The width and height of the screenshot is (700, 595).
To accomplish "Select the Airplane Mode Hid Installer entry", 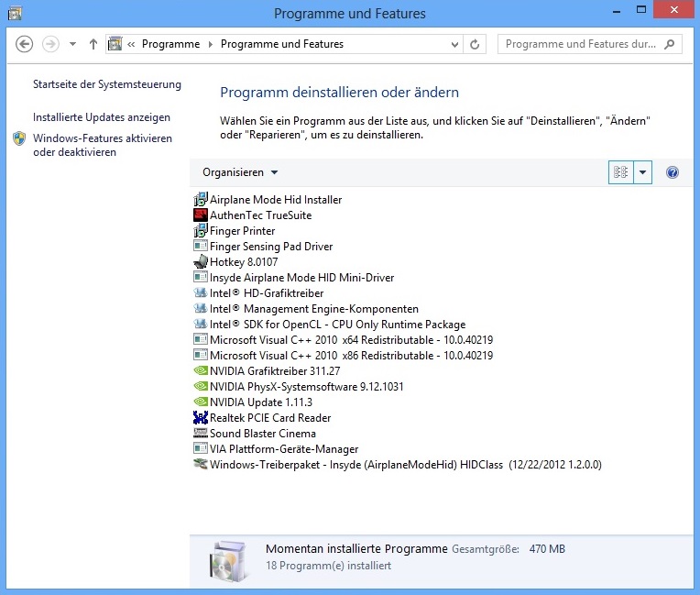I will [x=276, y=199].
